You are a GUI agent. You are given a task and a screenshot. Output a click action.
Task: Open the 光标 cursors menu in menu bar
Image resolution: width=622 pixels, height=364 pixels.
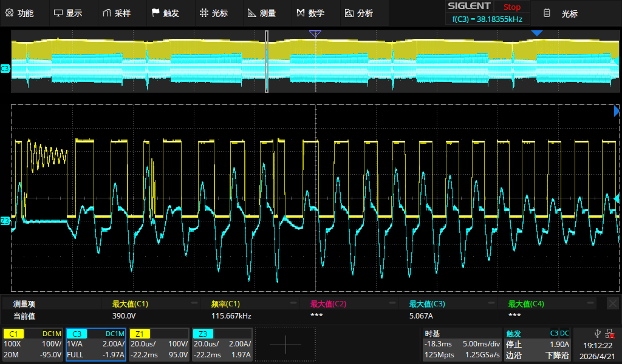(214, 13)
